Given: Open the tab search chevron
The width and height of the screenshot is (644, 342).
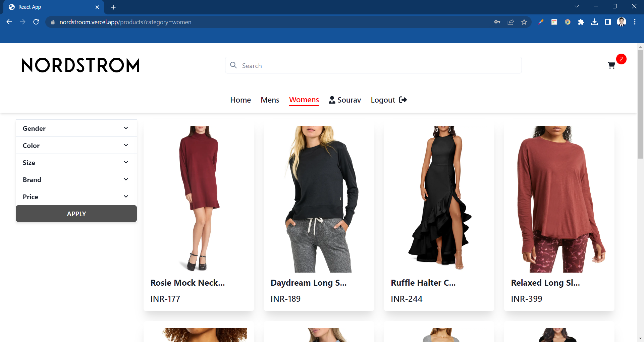Looking at the screenshot, I should click(x=577, y=6).
